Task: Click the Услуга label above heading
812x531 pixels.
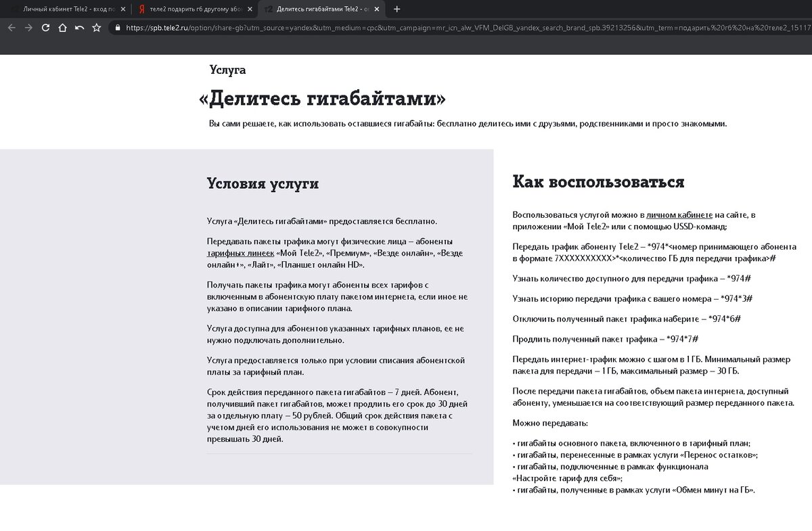Action: pos(227,70)
